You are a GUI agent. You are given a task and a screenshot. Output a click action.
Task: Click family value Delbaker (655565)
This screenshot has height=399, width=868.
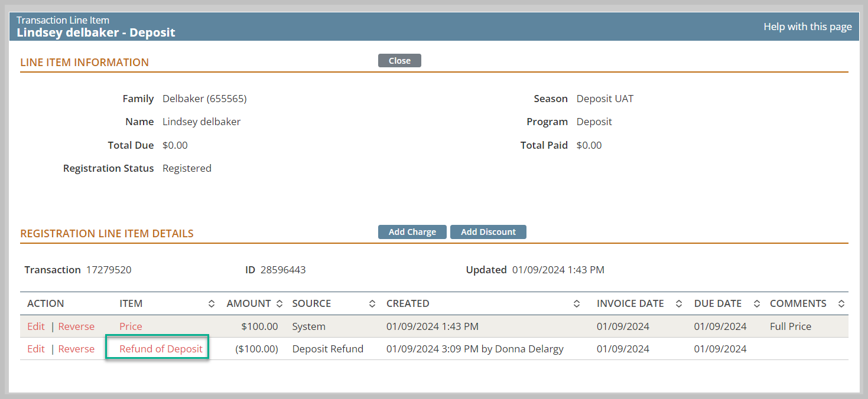tap(204, 99)
